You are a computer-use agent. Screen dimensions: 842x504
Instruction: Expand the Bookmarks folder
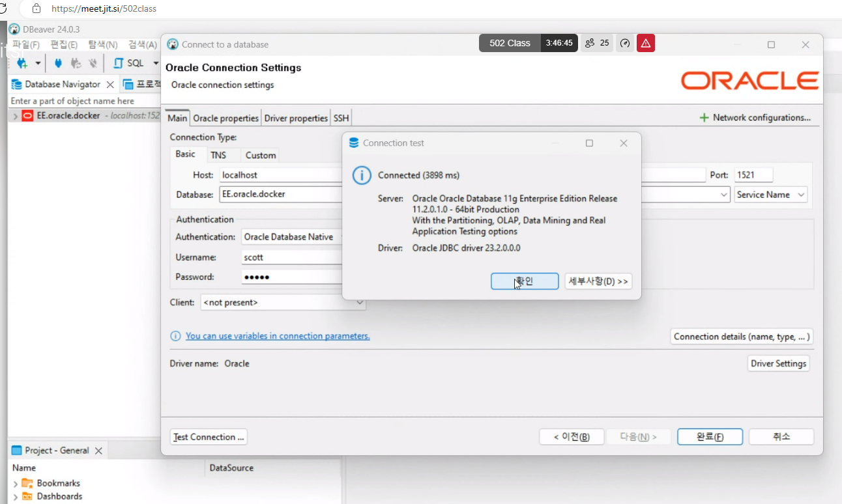pyautogui.click(x=15, y=484)
